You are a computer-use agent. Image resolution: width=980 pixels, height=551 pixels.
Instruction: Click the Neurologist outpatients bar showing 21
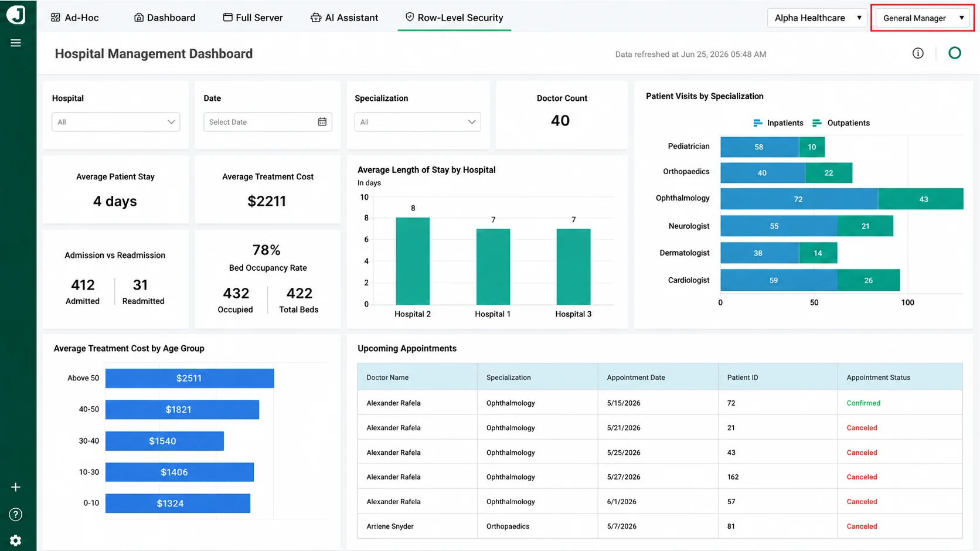point(865,226)
